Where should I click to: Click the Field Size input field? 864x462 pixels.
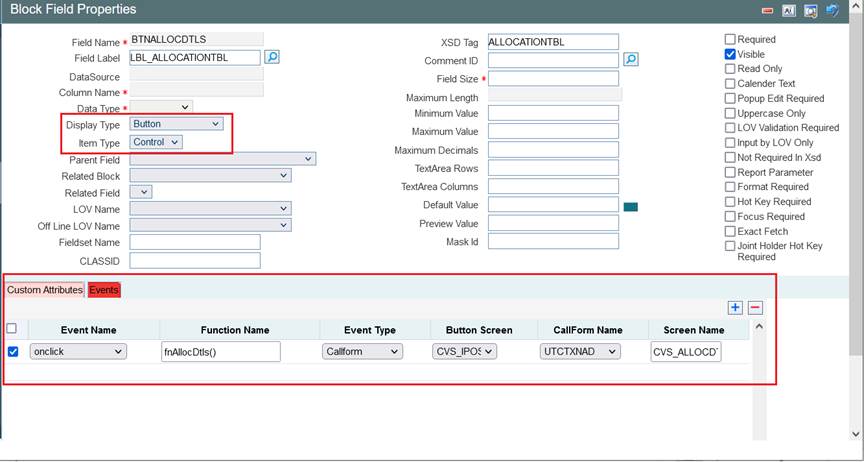553,79
